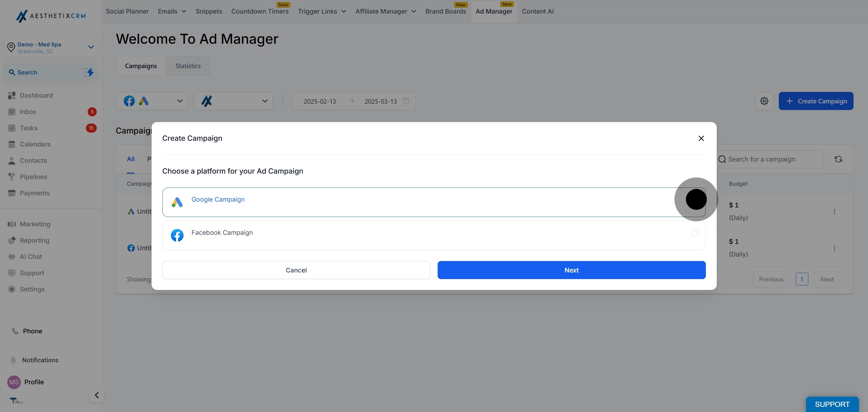
Task: Open the options menu for the second campaign row
Action: [x=834, y=248]
